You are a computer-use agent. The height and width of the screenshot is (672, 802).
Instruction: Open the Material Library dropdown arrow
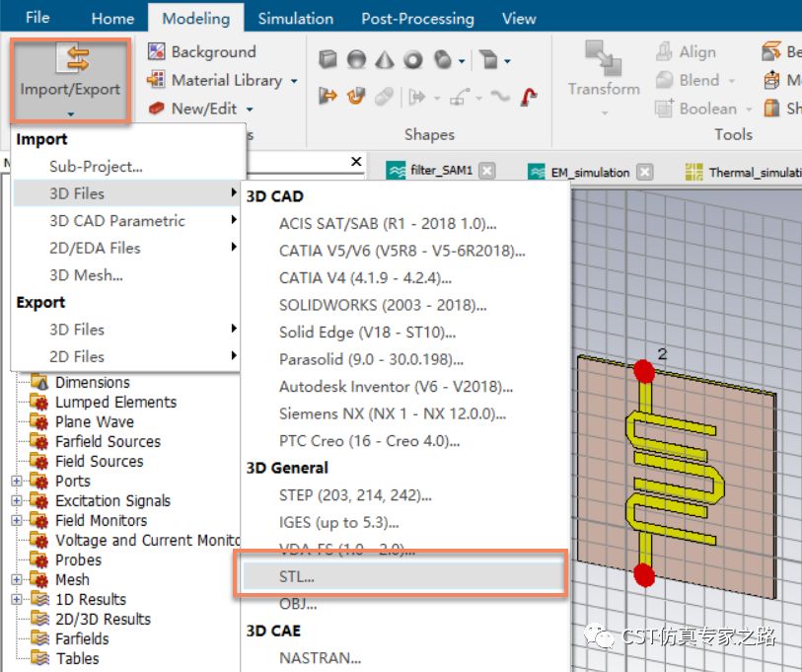point(294,81)
